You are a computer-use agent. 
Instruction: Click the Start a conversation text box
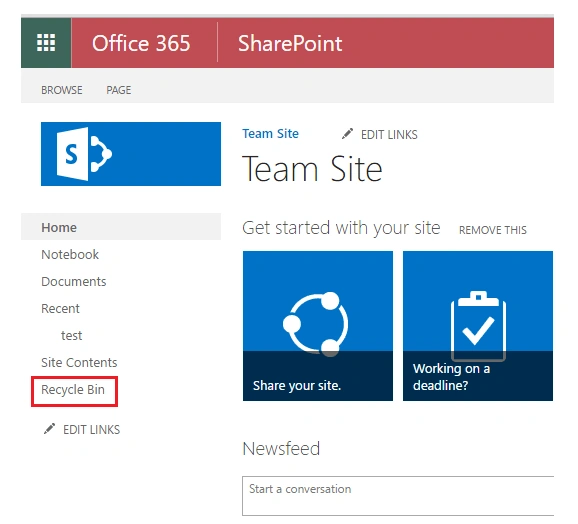[398, 496]
